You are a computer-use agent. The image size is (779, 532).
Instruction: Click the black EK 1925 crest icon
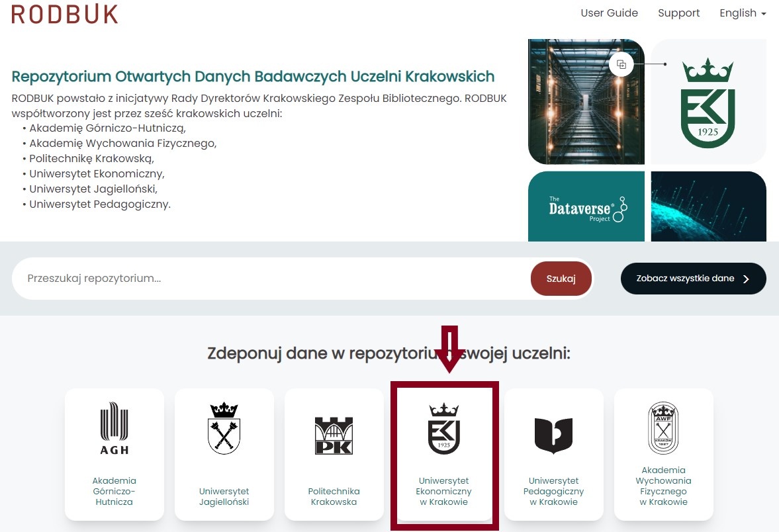coord(443,429)
